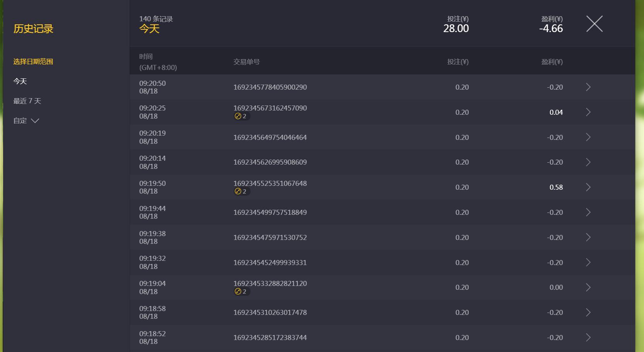Open the 09:18:58 record details arrow
Viewport: 644px width, 352px height.
coord(588,313)
